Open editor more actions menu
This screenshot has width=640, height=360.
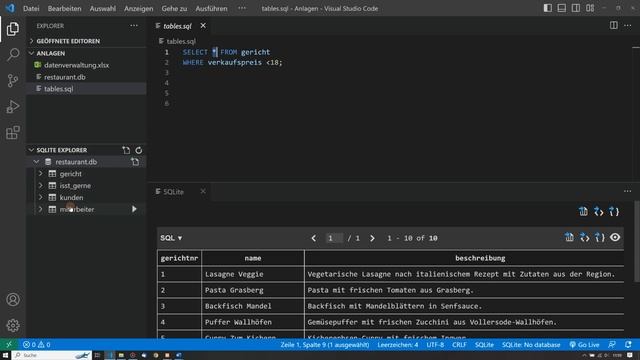tap(627, 25)
